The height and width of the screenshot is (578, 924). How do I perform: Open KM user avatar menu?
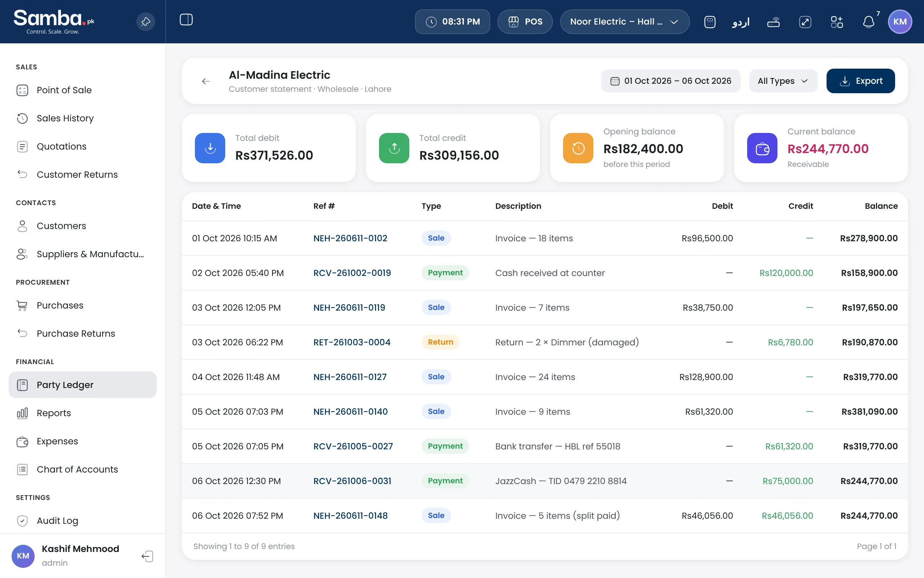(900, 22)
